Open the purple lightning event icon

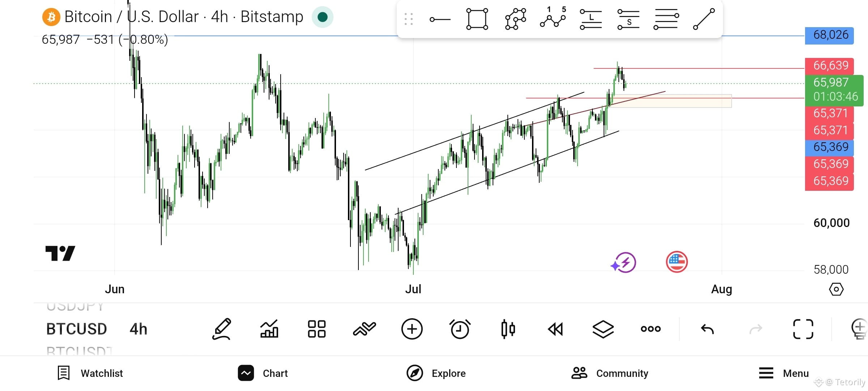[624, 262]
